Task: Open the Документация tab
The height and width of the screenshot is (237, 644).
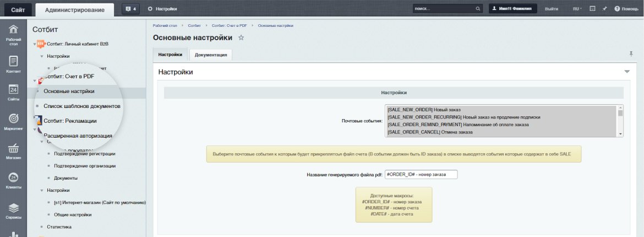Action: coord(211,55)
